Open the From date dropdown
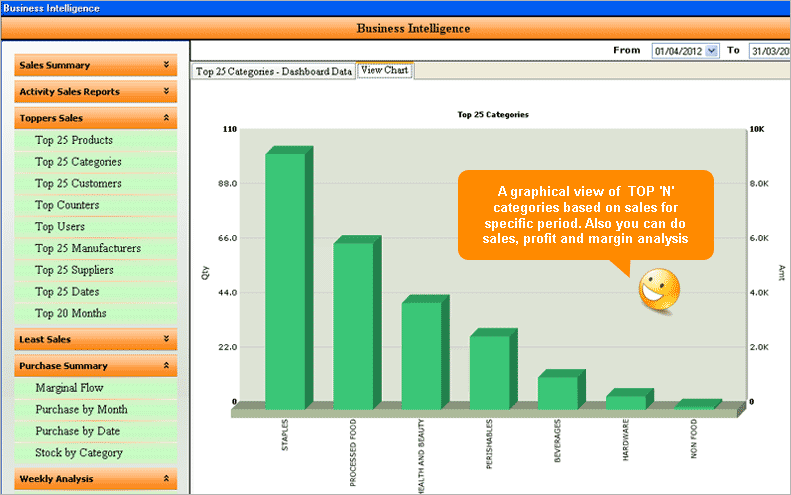791x495 pixels. click(x=712, y=50)
